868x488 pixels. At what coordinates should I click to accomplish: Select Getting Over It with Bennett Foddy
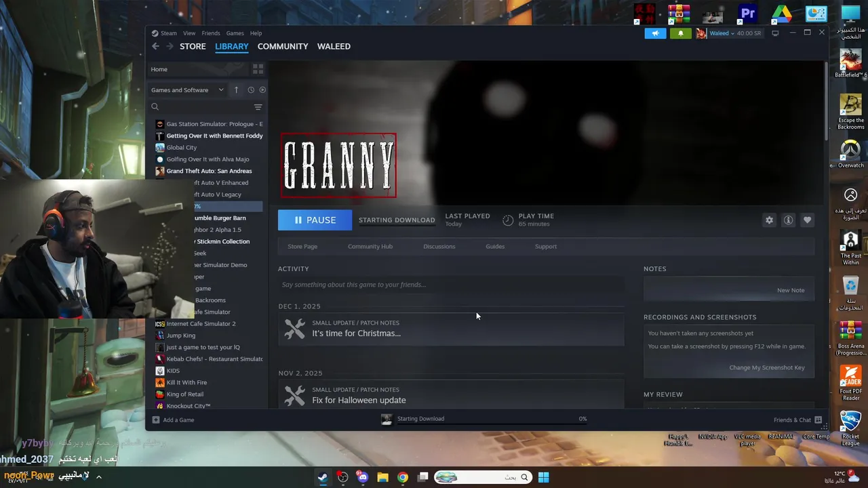(208, 136)
